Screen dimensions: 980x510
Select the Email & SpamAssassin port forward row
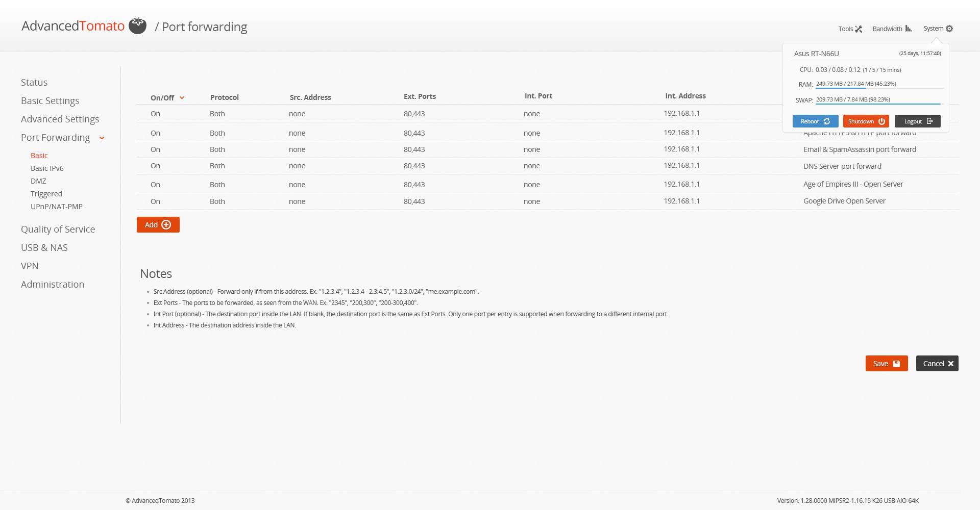click(860, 149)
